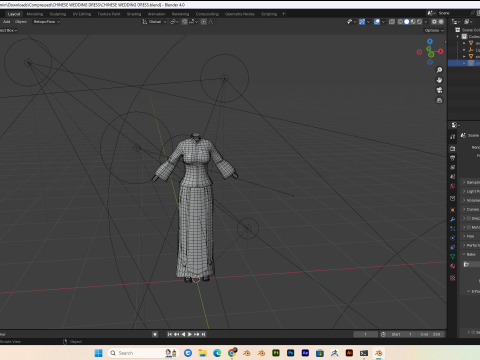This screenshot has height=360, width=480.
Task: Toggle X-ray mode
Action: click(392, 22)
